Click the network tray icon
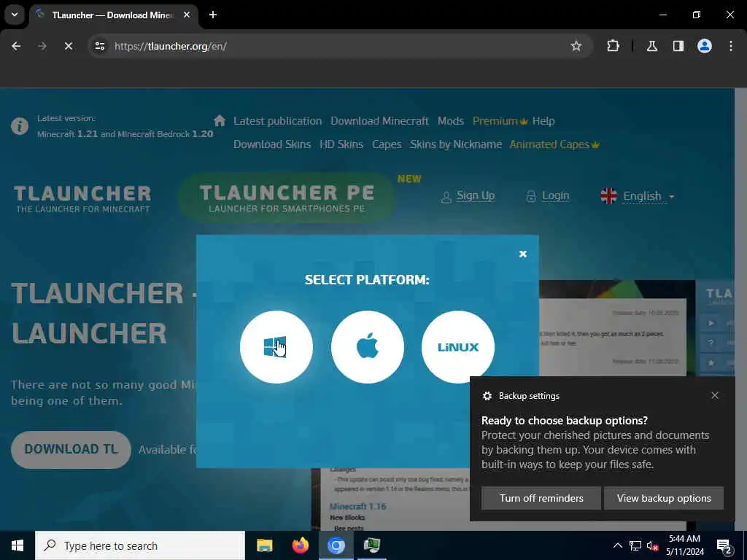The width and height of the screenshot is (747, 560). coord(635,545)
